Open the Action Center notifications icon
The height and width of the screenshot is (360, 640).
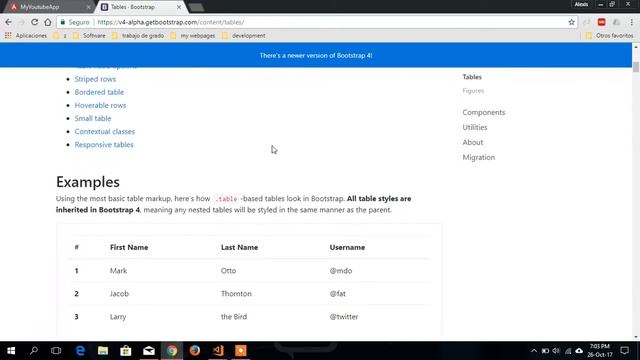coord(624,351)
